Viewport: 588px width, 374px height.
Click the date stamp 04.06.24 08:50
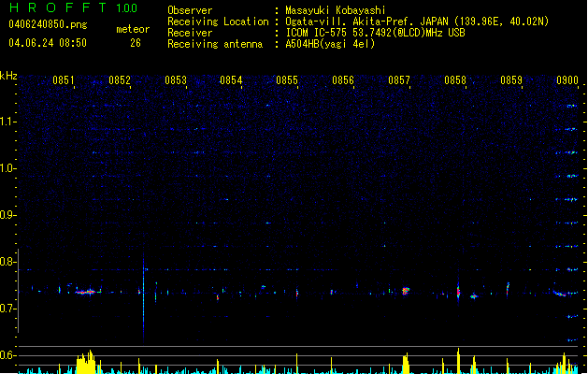[x=48, y=43]
